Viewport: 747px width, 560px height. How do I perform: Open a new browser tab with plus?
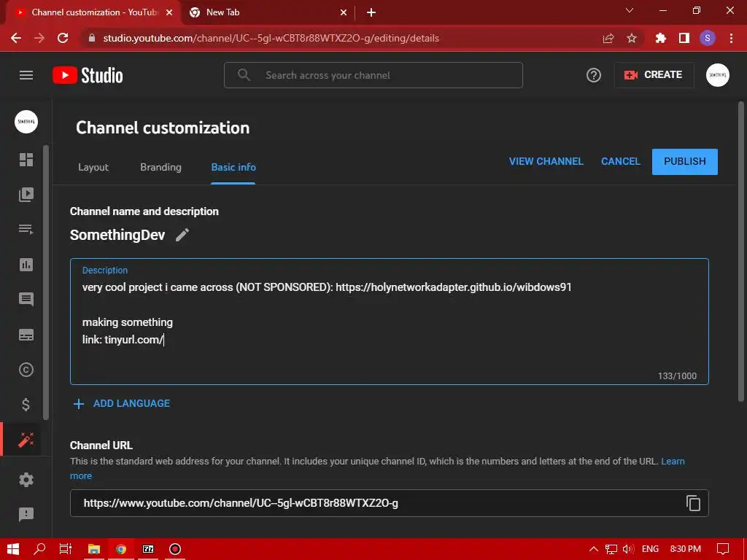pyautogui.click(x=371, y=12)
